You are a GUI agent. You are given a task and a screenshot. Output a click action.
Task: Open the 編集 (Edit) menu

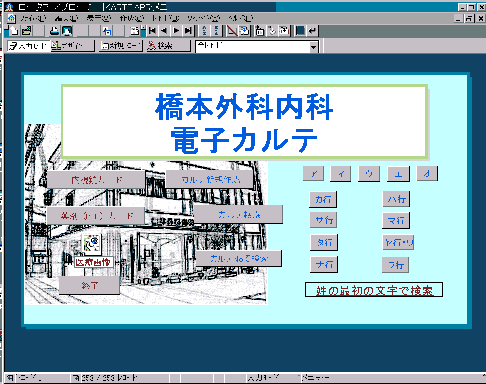point(66,18)
